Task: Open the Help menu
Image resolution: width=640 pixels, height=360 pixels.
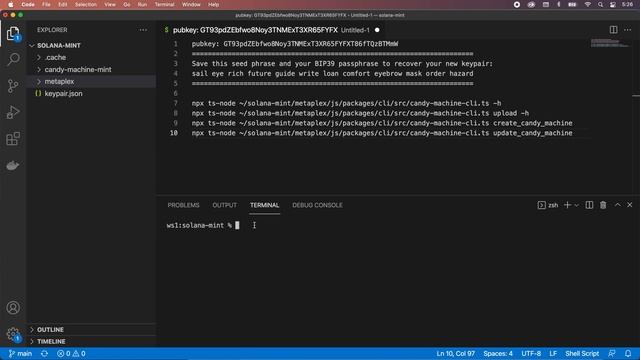Action: click(213, 4)
